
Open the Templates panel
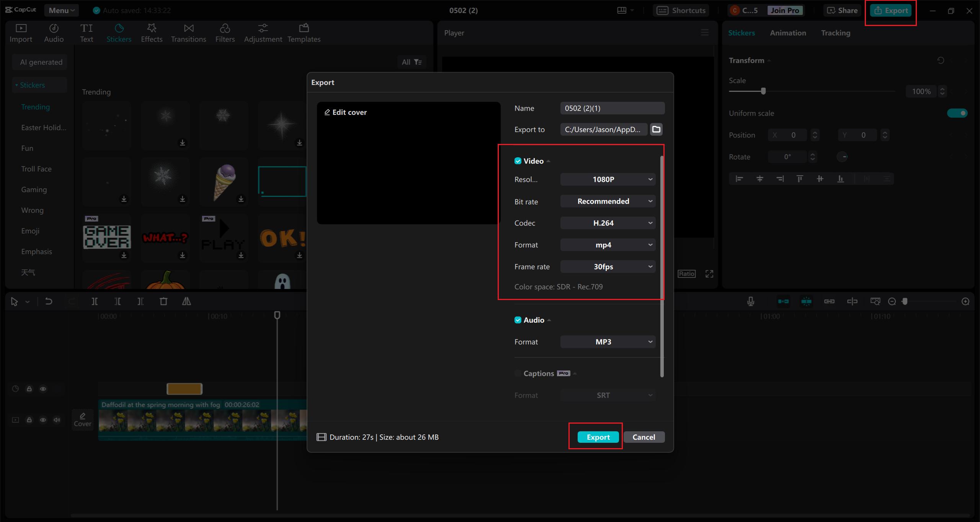304,33
